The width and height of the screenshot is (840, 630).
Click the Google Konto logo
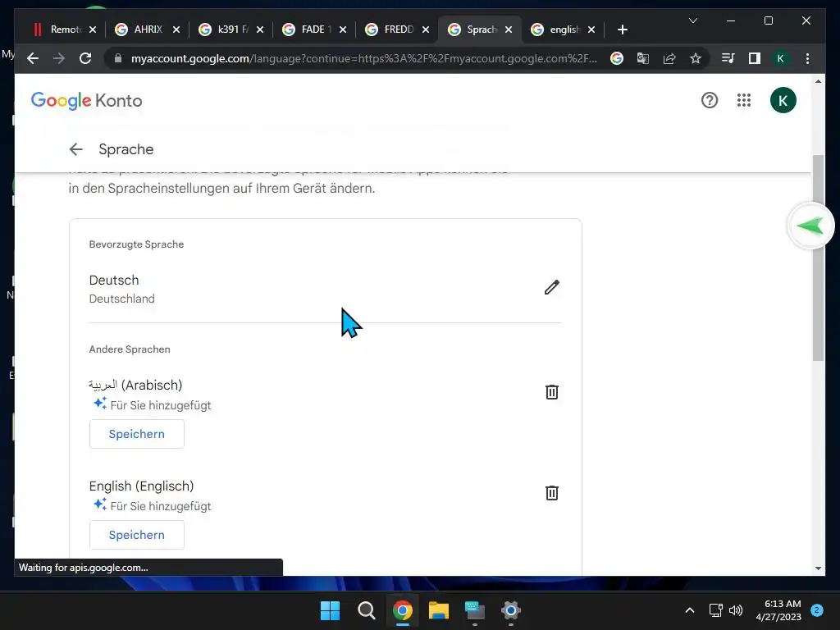[86, 100]
